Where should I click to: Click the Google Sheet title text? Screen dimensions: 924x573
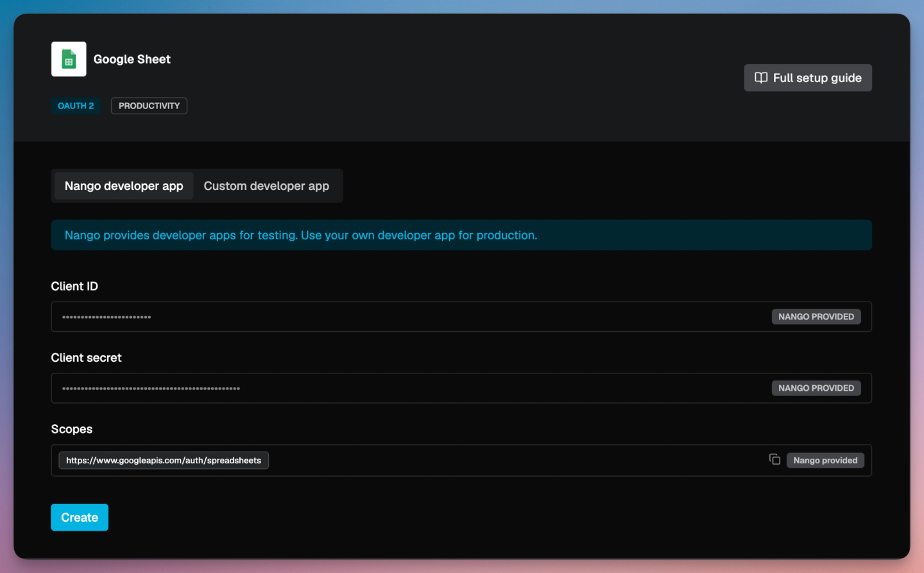(132, 59)
